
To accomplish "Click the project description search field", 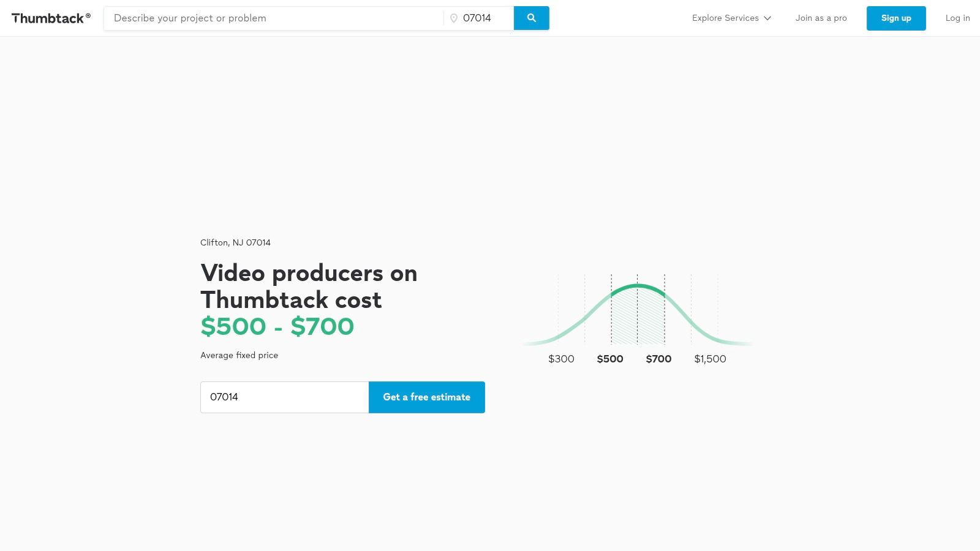I will (x=269, y=18).
